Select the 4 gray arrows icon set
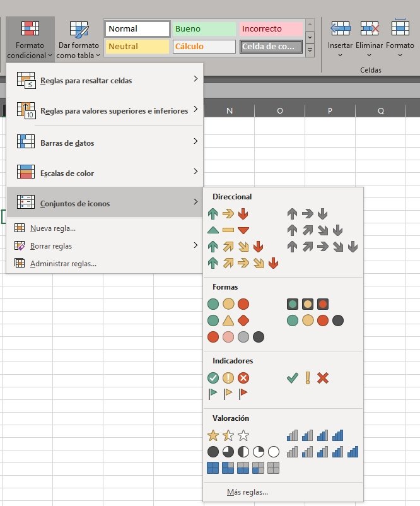 [x=315, y=230]
